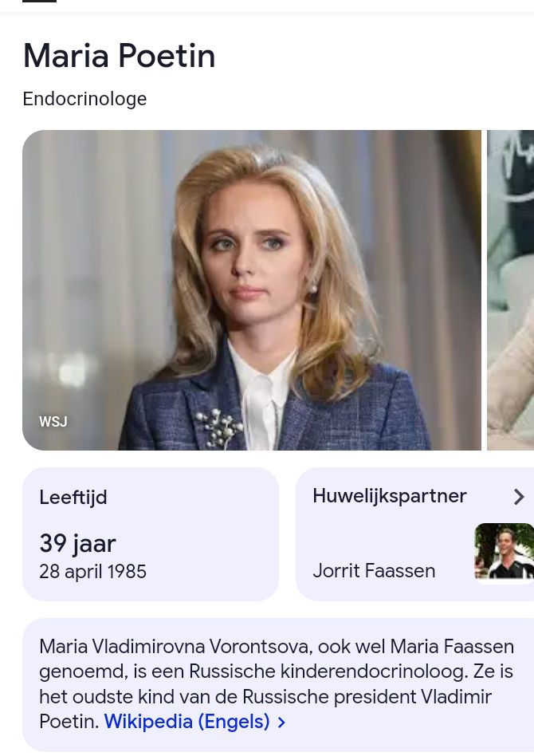Click the black active tab indicator bar
This screenshot has height=756, width=534.
pyautogui.click(x=40, y=1)
